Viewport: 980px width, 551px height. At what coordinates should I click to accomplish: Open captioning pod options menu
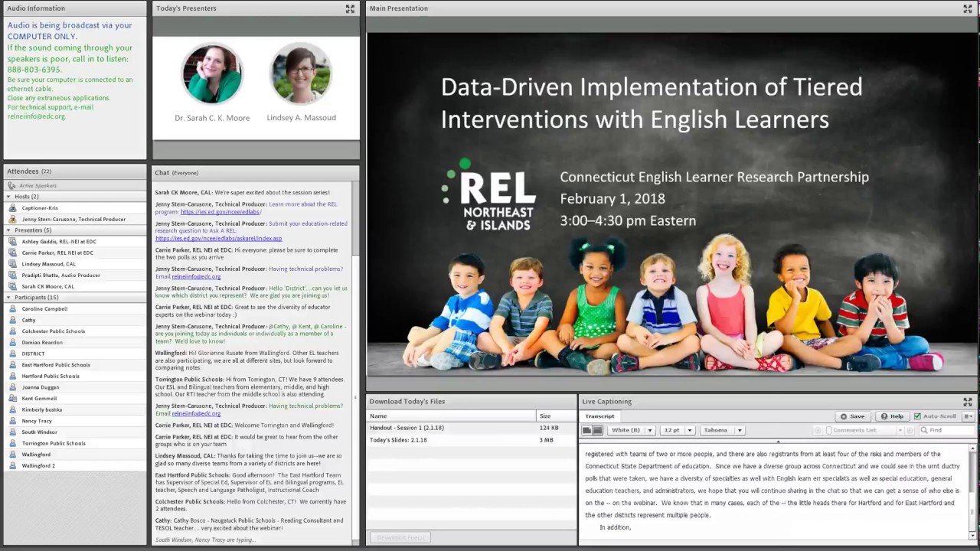tap(969, 416)
